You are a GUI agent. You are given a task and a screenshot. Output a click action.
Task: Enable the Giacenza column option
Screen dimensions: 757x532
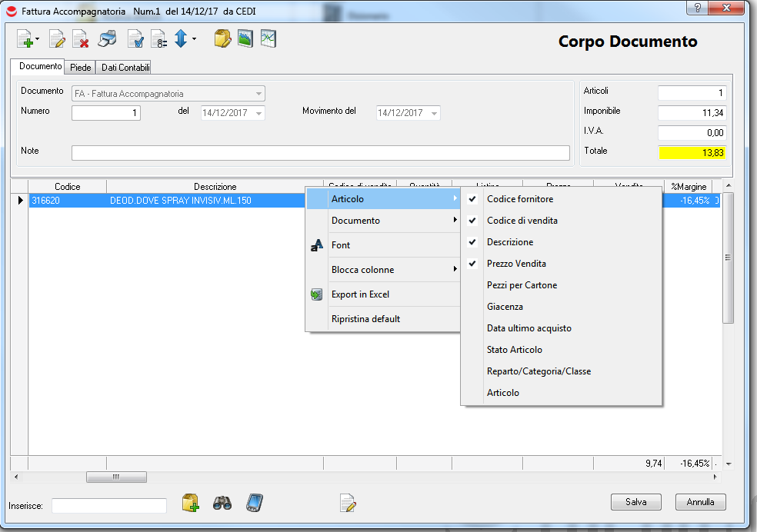505,307
